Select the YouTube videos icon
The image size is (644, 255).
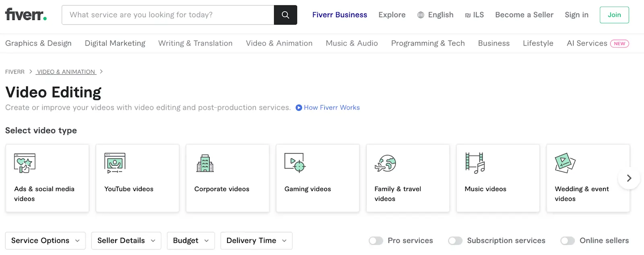115,163
